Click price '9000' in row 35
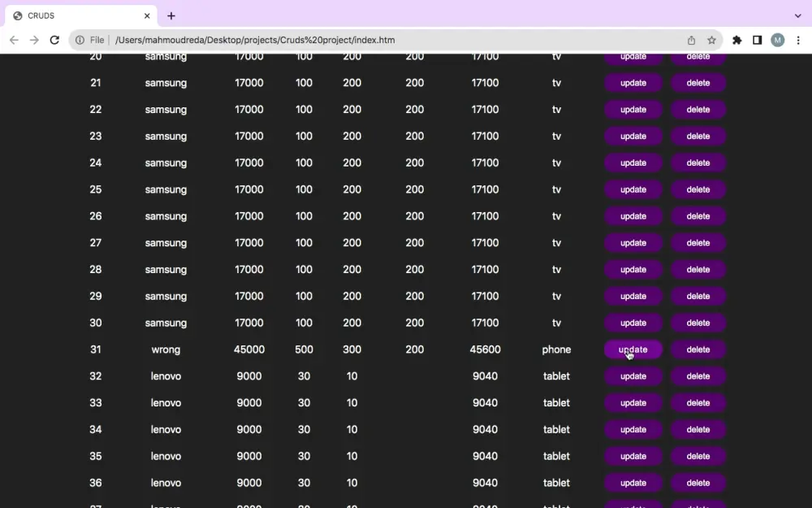 [249, 456]
